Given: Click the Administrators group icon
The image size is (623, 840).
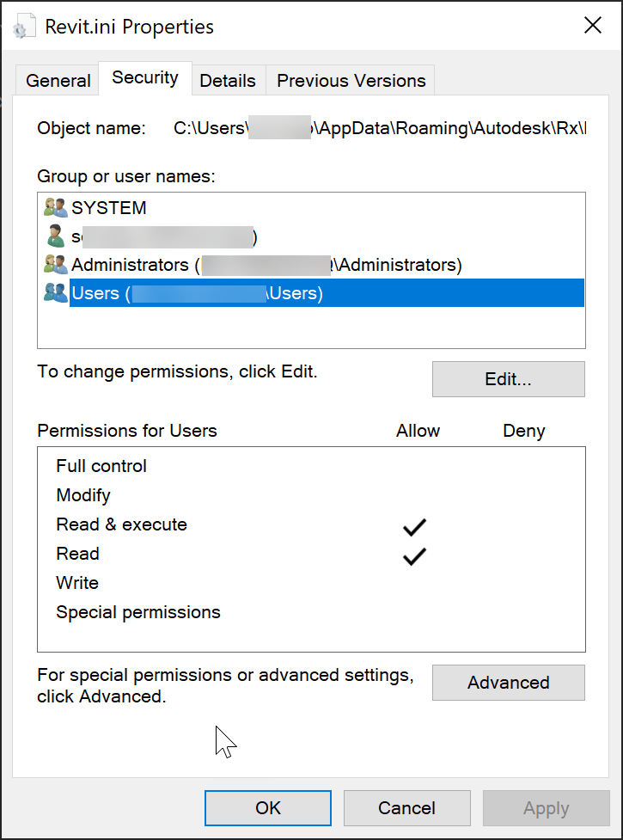Looking at the screenshot, I should click(x=56, y=265).
